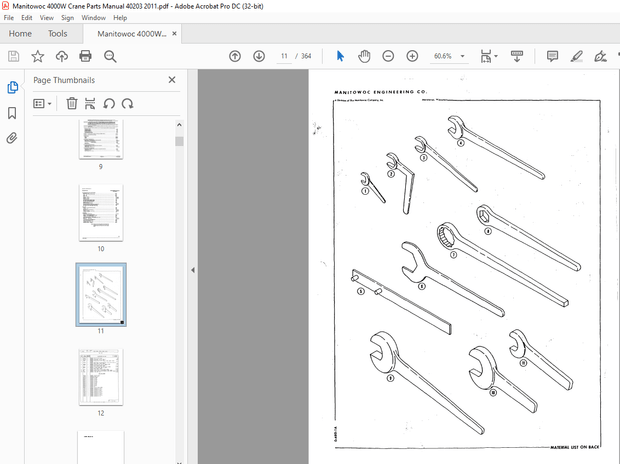Screen dimensions: 620x464
Task: Close the Page Thumbnails panel
Action: pos(172,80)
